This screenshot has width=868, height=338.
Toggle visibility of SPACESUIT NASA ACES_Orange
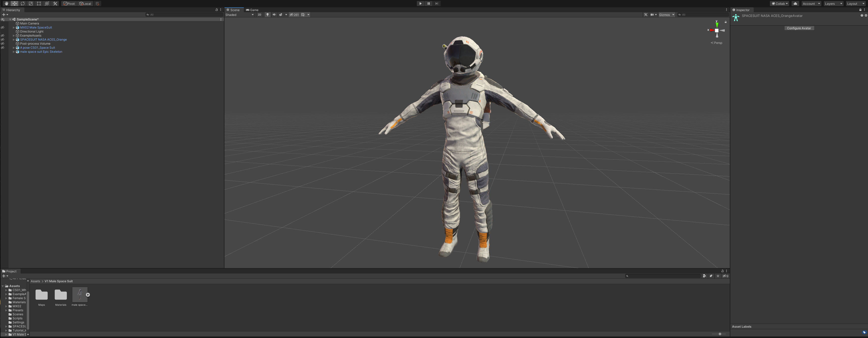(3, 39)
